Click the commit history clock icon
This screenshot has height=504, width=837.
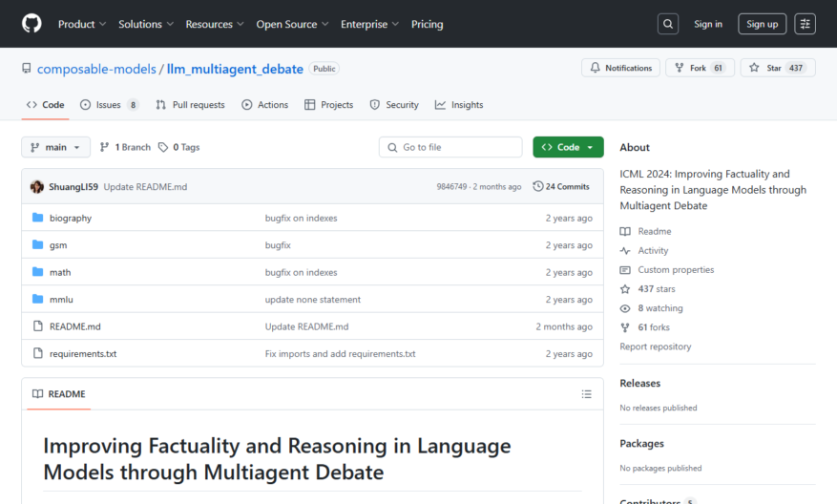(538, 186)
